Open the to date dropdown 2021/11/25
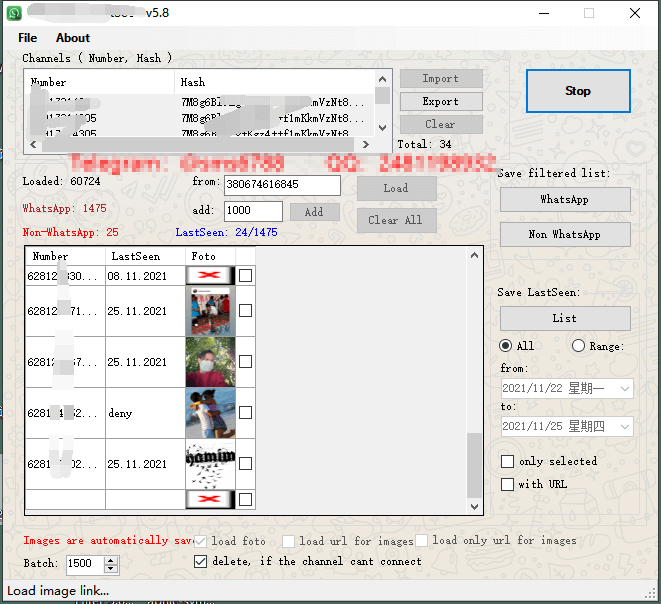This screenshot has width=661, height=604. tap(625, 427)
